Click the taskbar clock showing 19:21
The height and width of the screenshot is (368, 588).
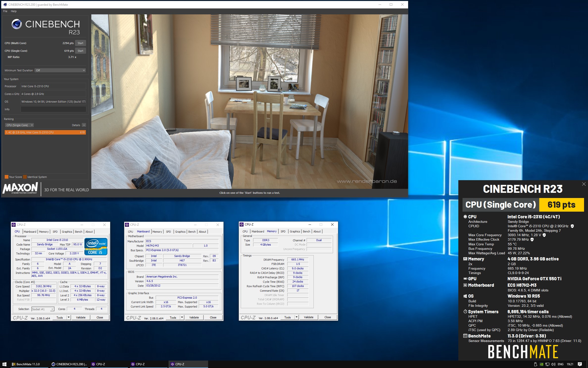570,364
